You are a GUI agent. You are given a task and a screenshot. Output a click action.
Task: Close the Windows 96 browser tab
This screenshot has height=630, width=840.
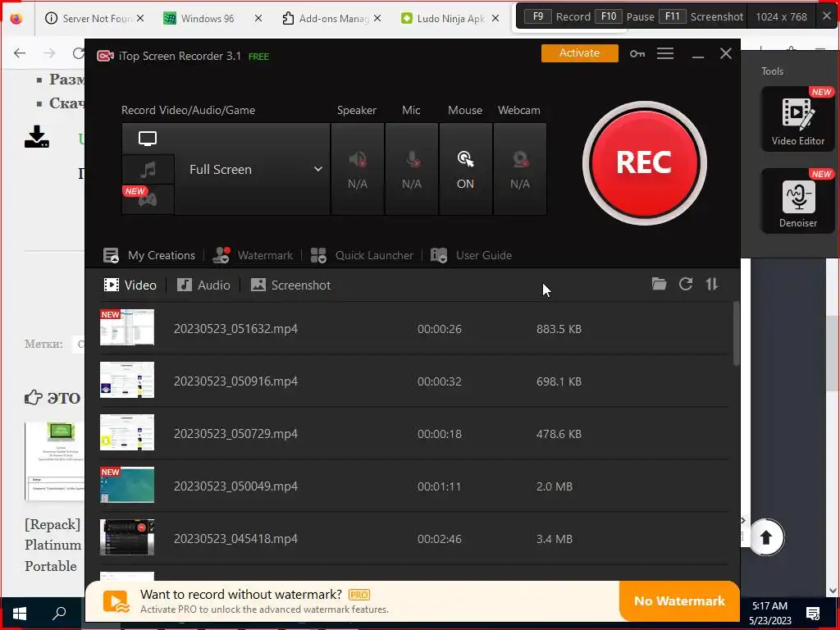pos(258,18)
